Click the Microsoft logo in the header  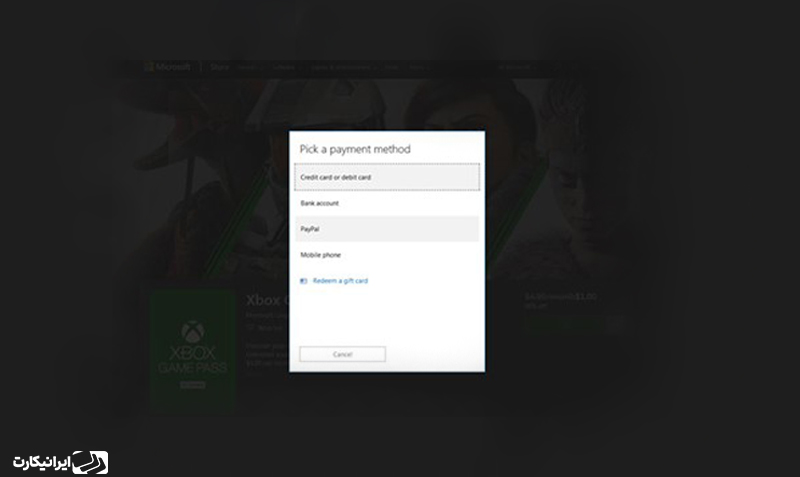click(166, 68)
